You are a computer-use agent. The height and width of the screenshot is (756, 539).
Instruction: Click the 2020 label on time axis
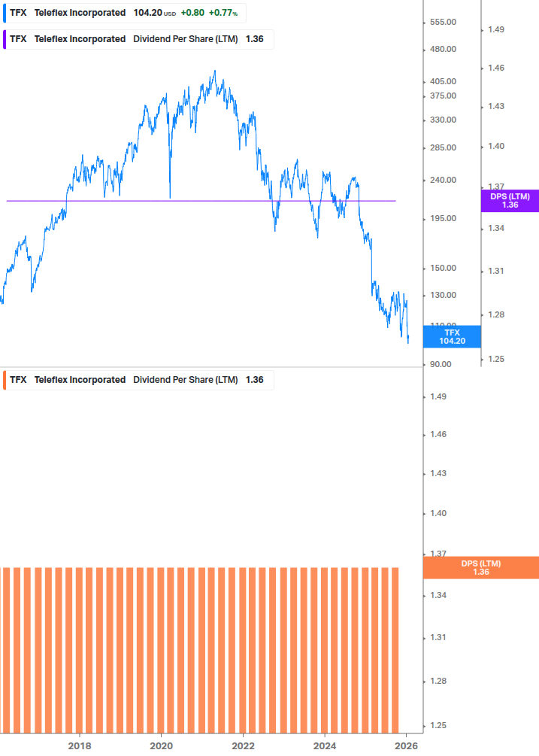[162, 746]
